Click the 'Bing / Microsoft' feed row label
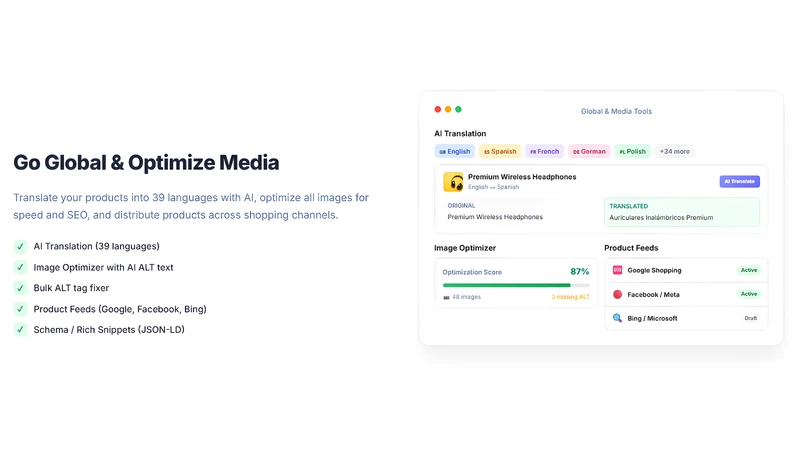 [x=652, y=318]
